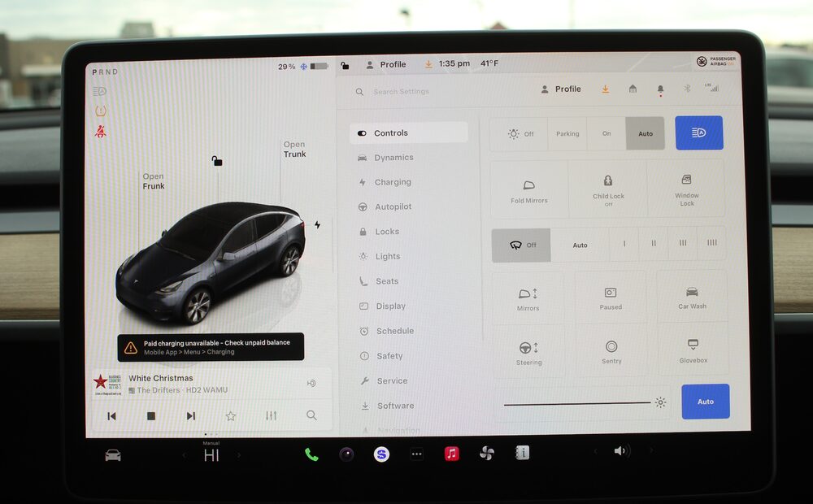Adjust the display brightness slider
813x504 pixels.
(x=577, y=403)
